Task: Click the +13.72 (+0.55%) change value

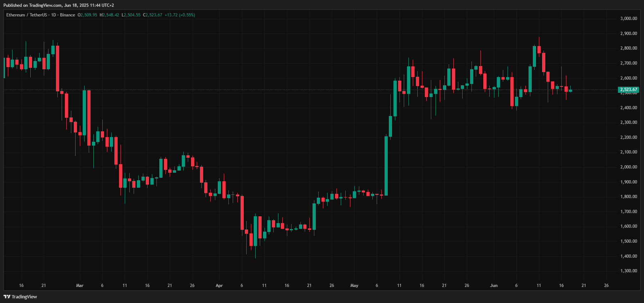Action: click(x=180, y=15)
